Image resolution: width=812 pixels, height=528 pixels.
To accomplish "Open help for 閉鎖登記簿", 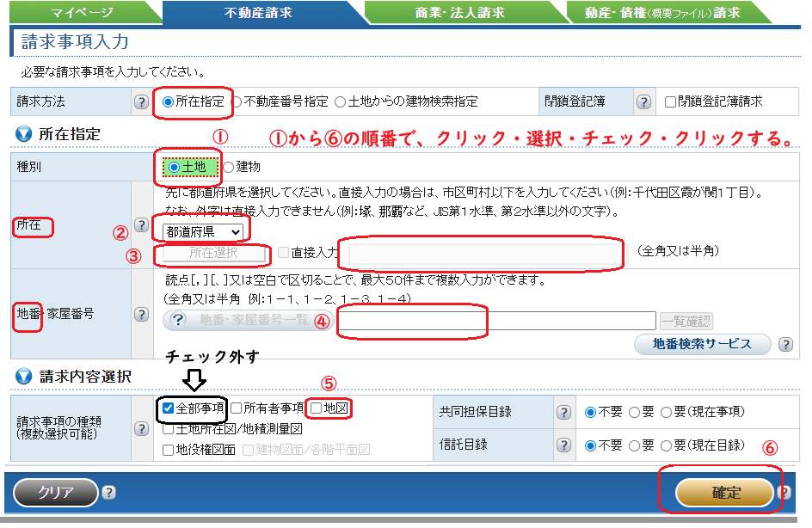I will pyautogui.click(x=643, y=101).
